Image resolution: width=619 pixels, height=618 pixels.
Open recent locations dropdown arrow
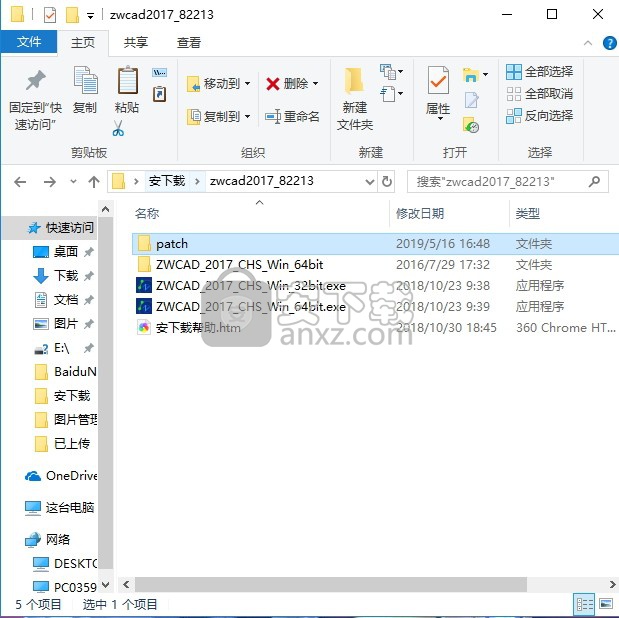pos(73,182)
